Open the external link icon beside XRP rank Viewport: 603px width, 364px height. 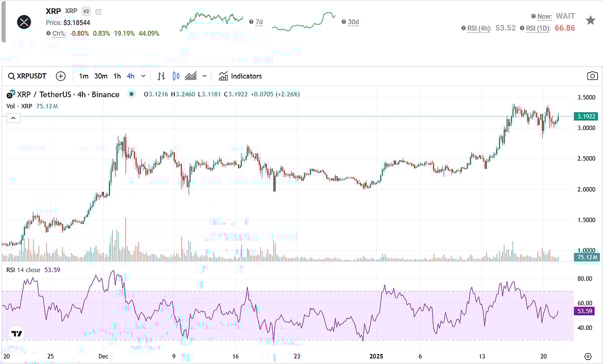point(98,12)
